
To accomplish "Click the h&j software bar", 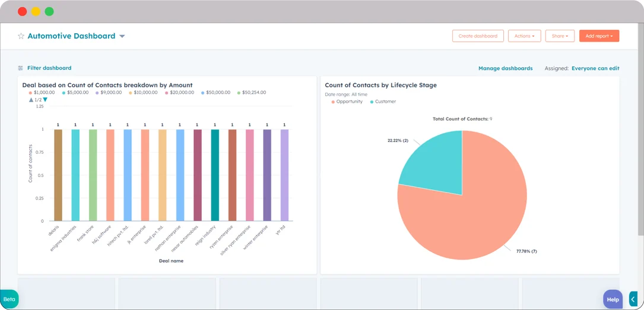I will click(110, 175).
